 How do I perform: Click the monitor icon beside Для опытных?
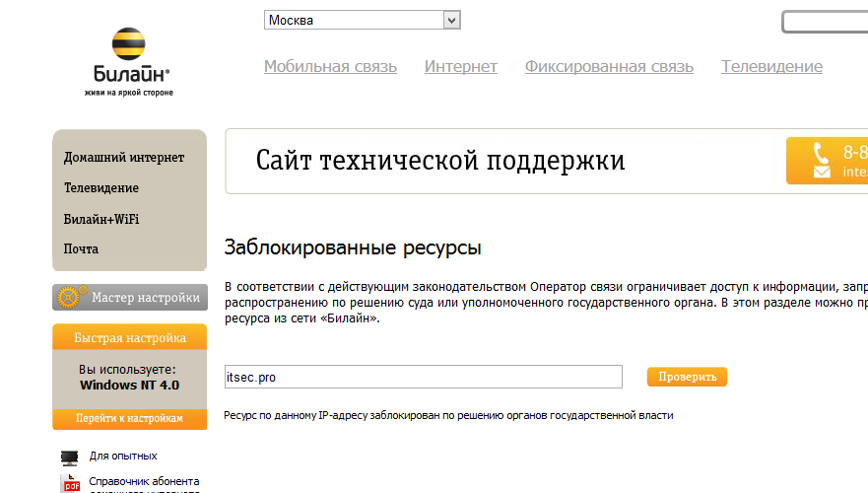69,458
